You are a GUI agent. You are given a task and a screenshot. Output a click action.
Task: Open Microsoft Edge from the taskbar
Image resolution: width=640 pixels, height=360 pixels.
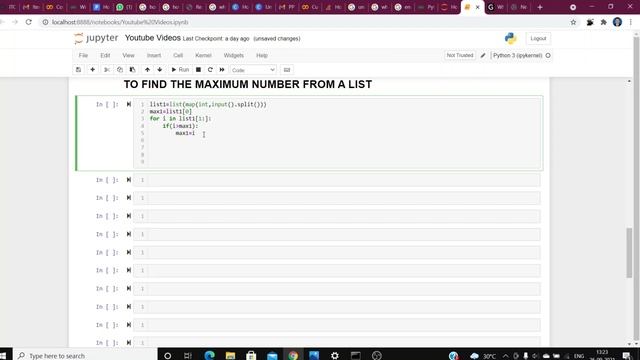coord(209,356)
